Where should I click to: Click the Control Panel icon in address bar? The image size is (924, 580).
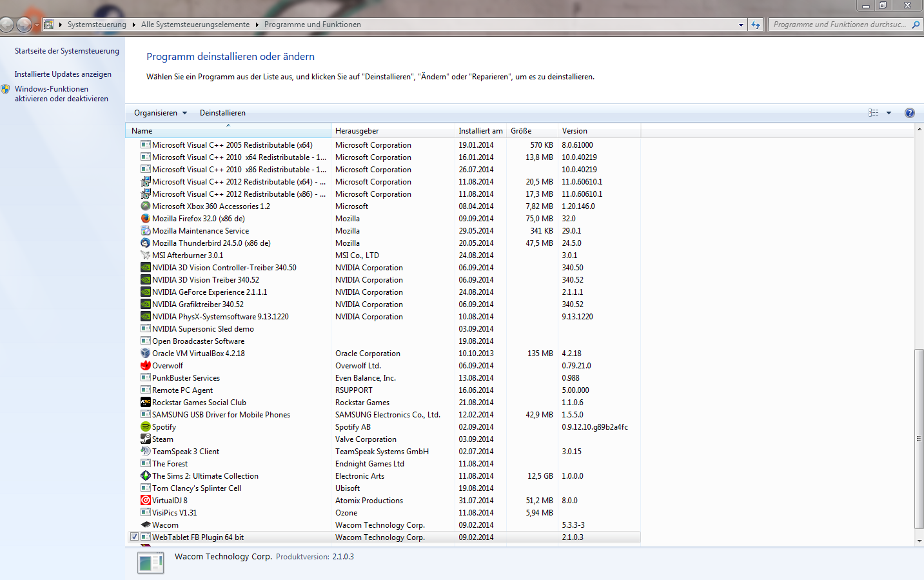(48, 25)
